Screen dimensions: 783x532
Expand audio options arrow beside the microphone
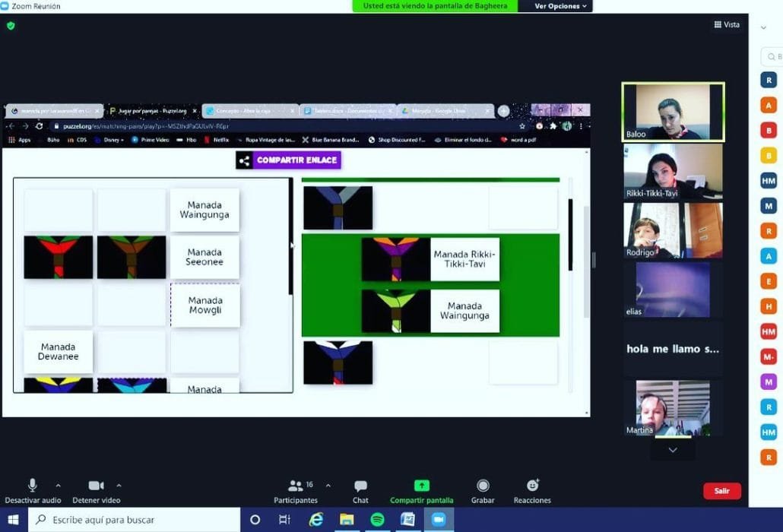click(x=58, y=486)
